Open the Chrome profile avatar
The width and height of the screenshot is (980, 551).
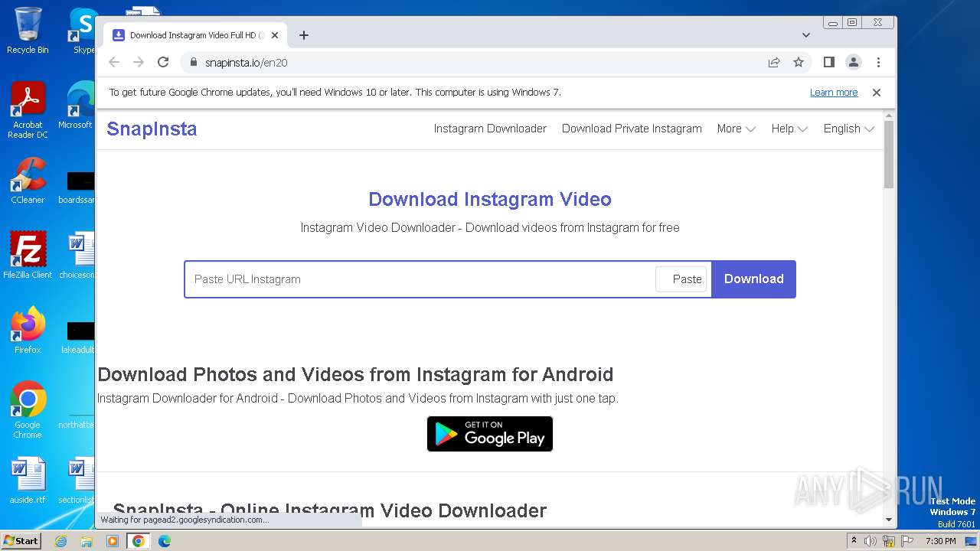(854, 62)
